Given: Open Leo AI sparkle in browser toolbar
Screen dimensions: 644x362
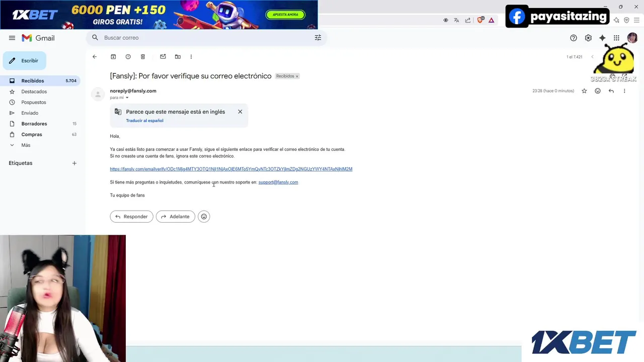Looking at the screenshot, I should (x=616, y=20).
